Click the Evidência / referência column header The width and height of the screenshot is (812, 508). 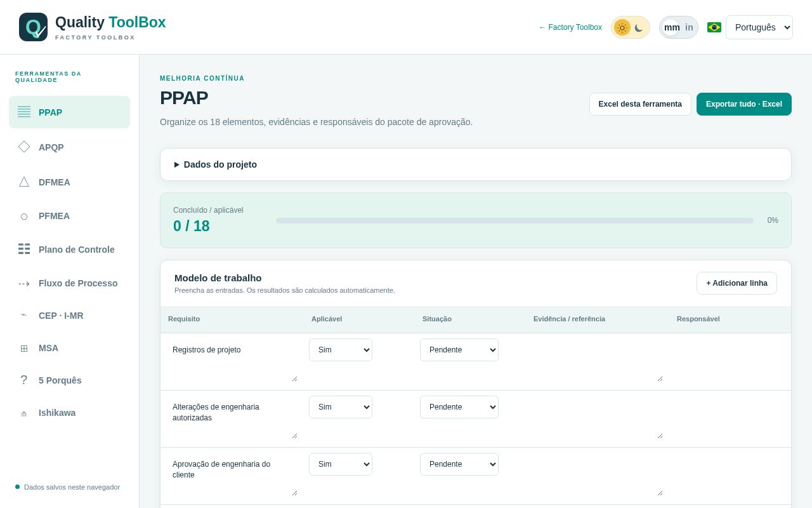[569, 319]
